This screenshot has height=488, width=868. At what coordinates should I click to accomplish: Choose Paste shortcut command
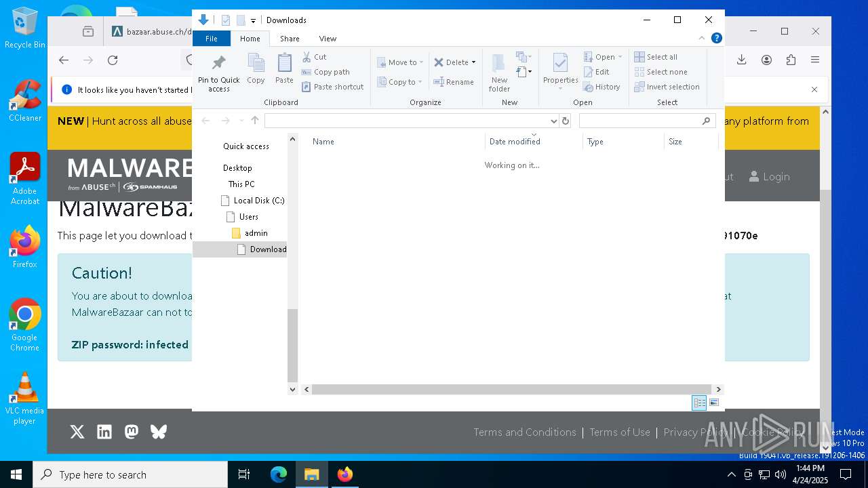(x=332, y=87)
